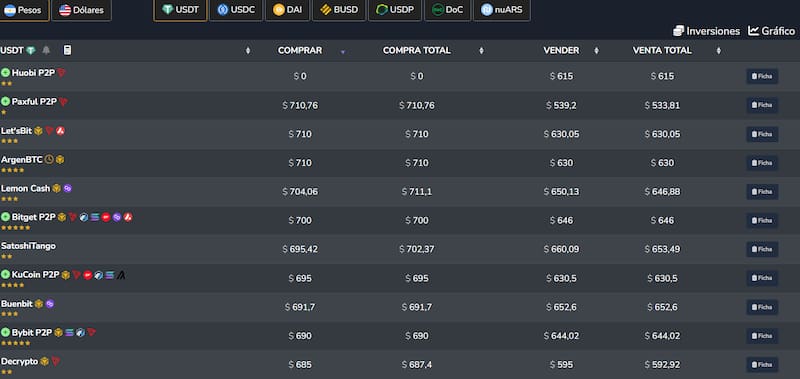
Task: Click the BNB chain icon in Lemon Cash row
Action: (57, 189)
